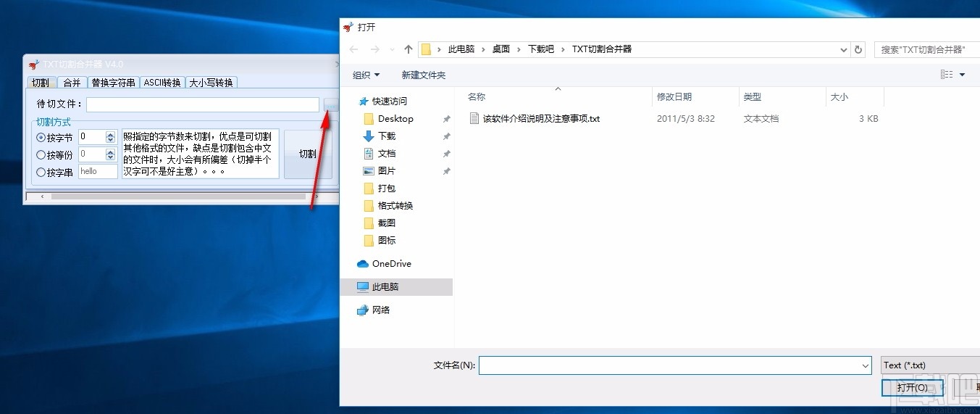Open the Desktop folder in the sidebar

395,118
